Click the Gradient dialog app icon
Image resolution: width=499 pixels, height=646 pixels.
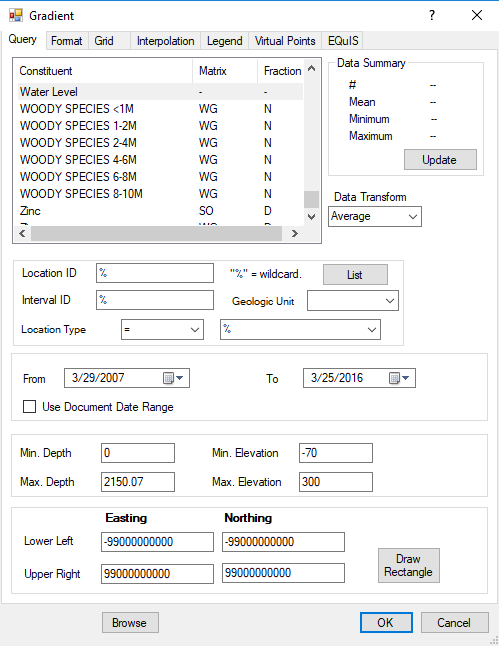(16, 15)
